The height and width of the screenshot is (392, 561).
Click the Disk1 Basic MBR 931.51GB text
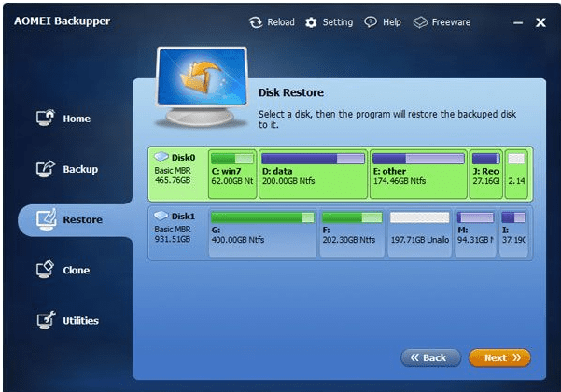coord(173,234)
